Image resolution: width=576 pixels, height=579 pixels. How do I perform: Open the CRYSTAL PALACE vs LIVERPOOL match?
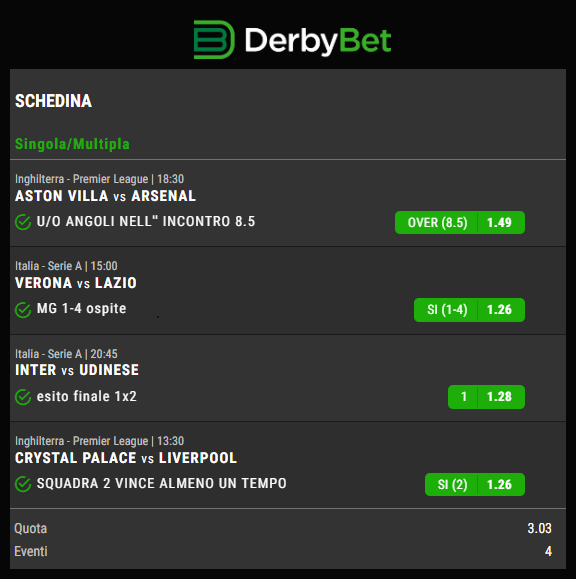tap(126, 458)
